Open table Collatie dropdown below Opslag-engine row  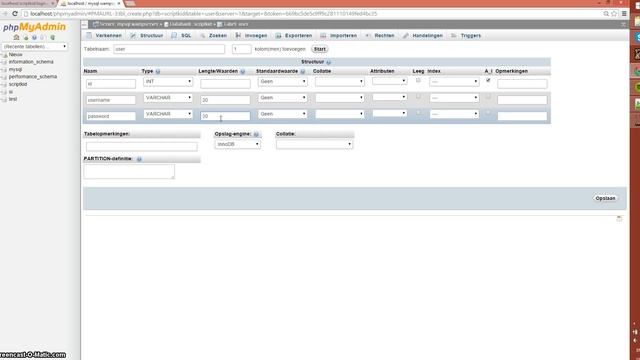point(314,144)
